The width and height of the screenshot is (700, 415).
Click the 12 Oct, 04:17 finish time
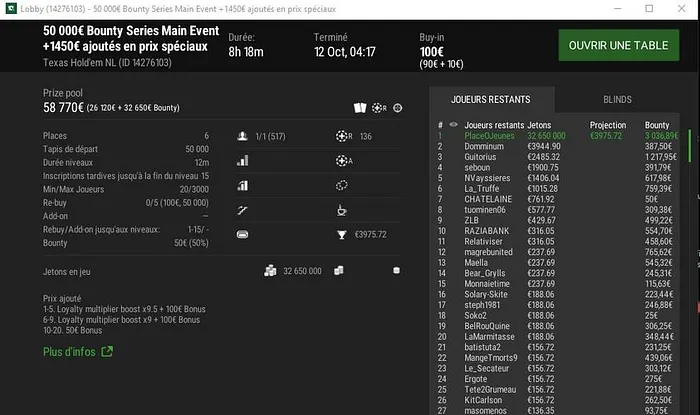pos(345,52)
